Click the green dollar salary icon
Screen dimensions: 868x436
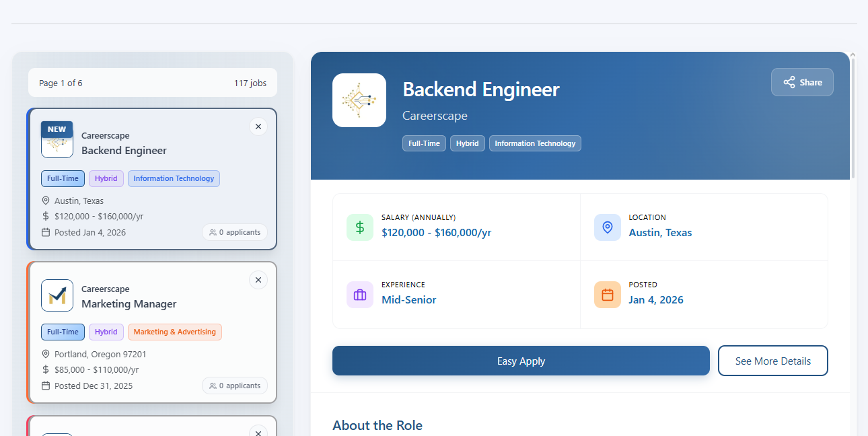(x=359, y=227)
